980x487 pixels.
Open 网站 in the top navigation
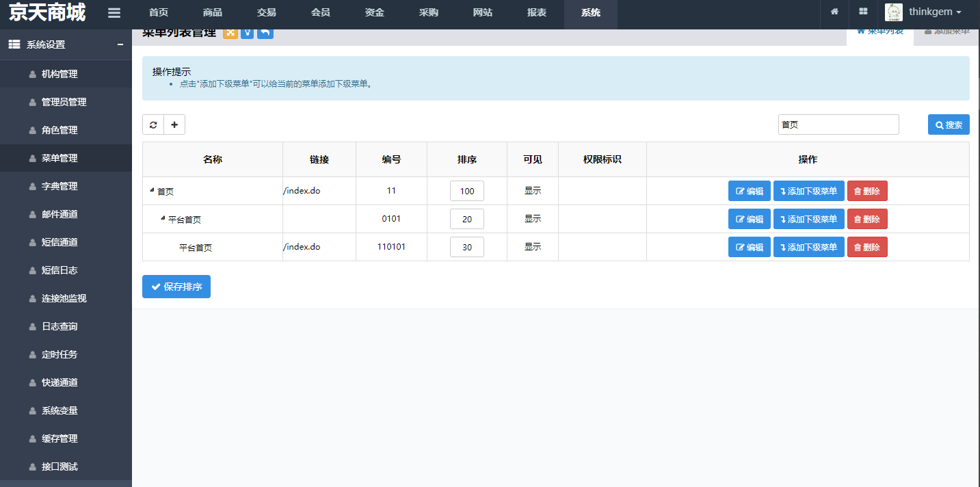[x=483, y=12]
